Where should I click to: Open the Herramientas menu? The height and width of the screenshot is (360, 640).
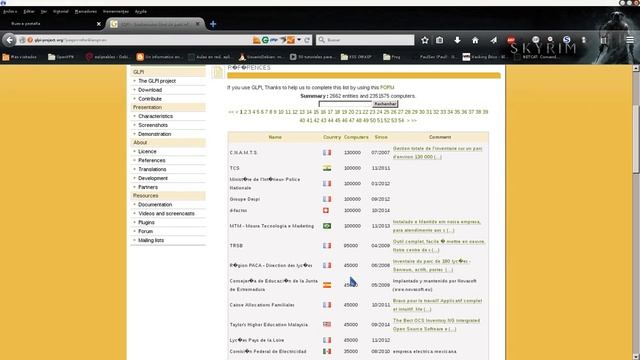point(116,11)
